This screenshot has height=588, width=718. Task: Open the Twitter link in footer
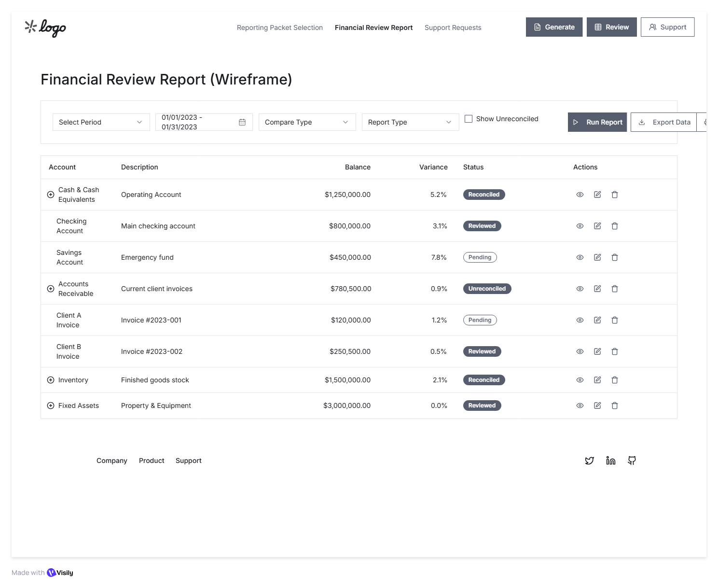[589, 461]
